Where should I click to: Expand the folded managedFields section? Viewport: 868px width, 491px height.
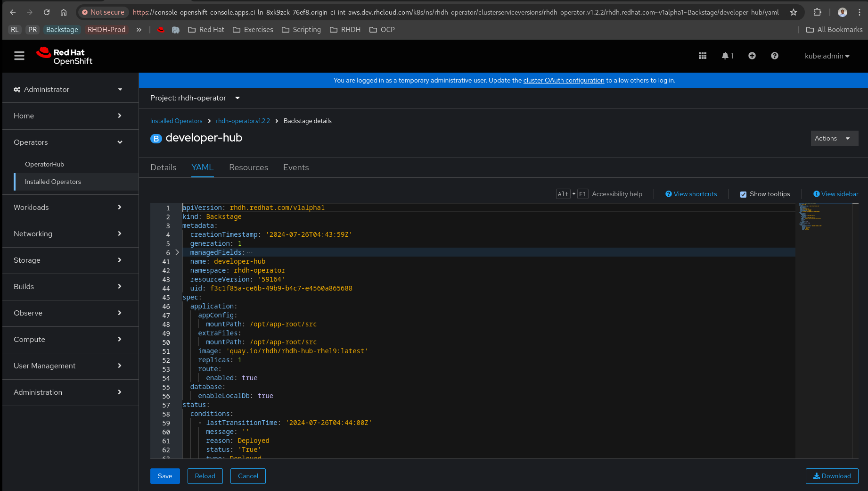[x=177, y=252]
